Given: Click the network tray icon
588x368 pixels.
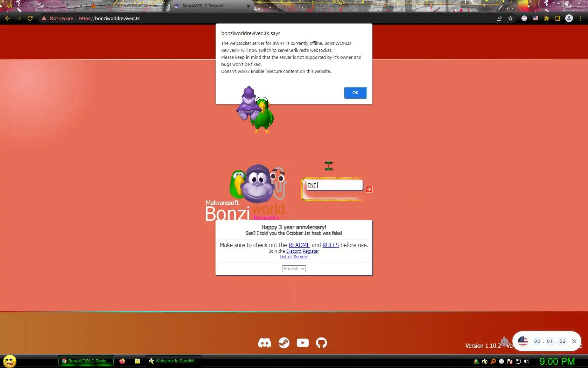Looking at the screenshot, I should (518, 361).
